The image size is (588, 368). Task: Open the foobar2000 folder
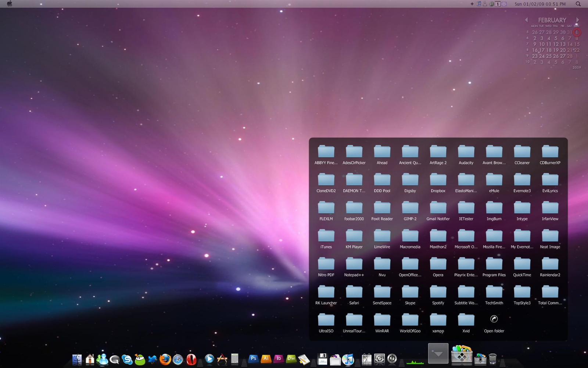click(x=354, y=211)
